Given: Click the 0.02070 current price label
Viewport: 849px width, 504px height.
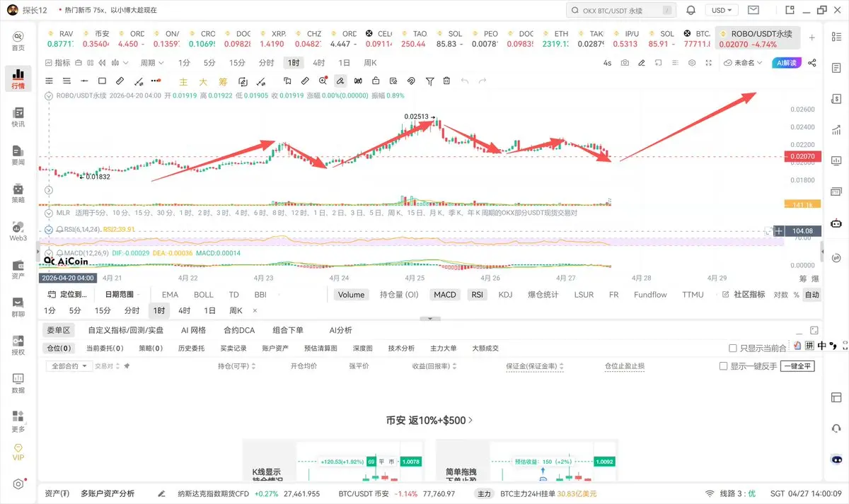Looking at the screenshot, I should point(803,156).
